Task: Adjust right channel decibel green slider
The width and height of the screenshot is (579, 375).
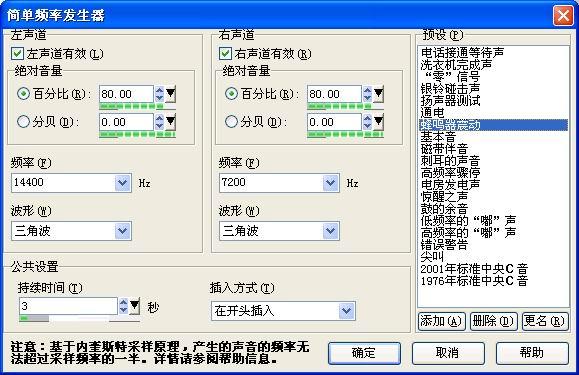Action: click(x=345, y=135)
